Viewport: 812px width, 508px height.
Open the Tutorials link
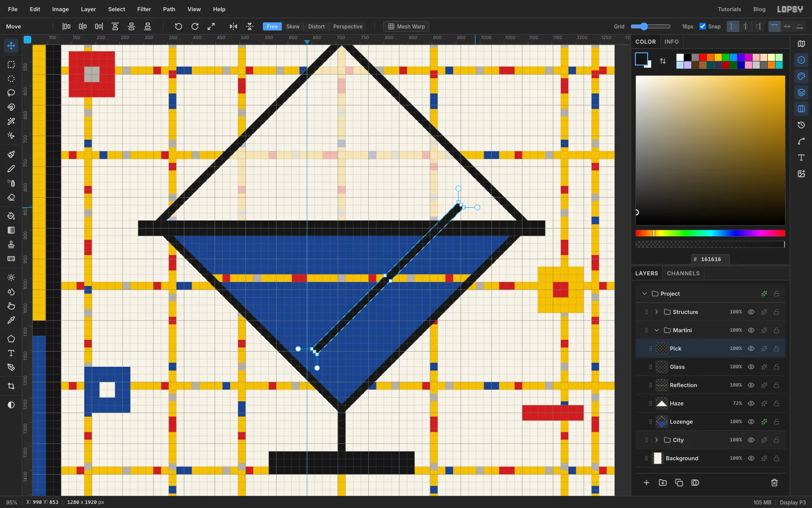pyautogui.click(x=729, y=9)
